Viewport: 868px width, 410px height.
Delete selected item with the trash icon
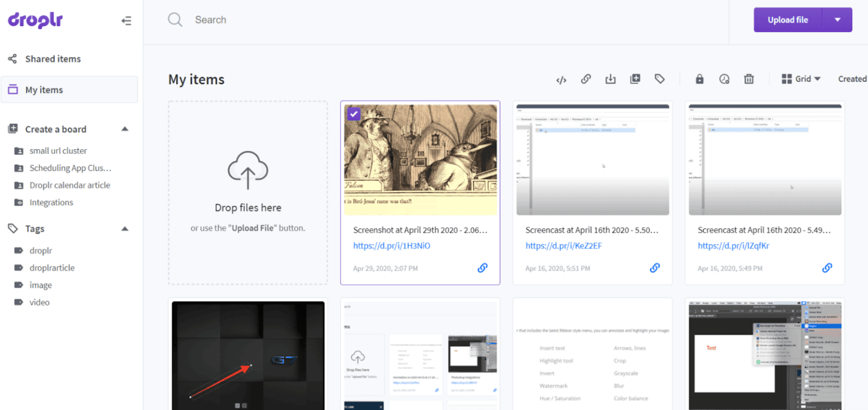[749, 79]
